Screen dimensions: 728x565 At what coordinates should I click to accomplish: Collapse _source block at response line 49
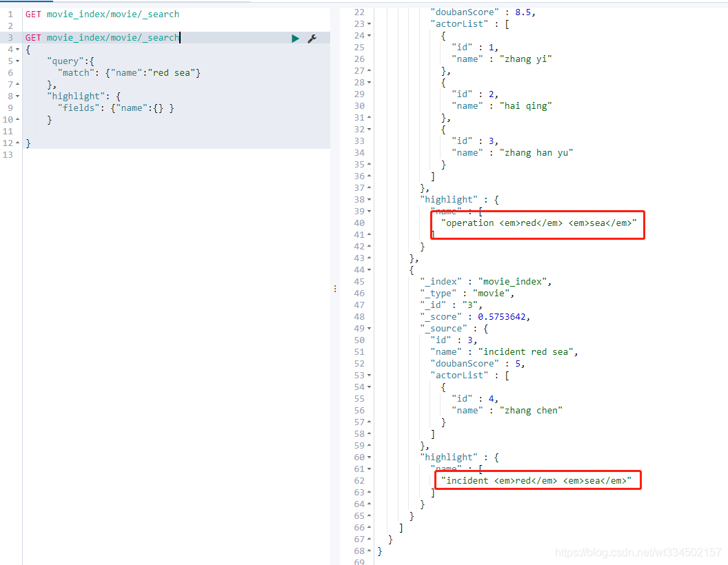pos(369,329)
